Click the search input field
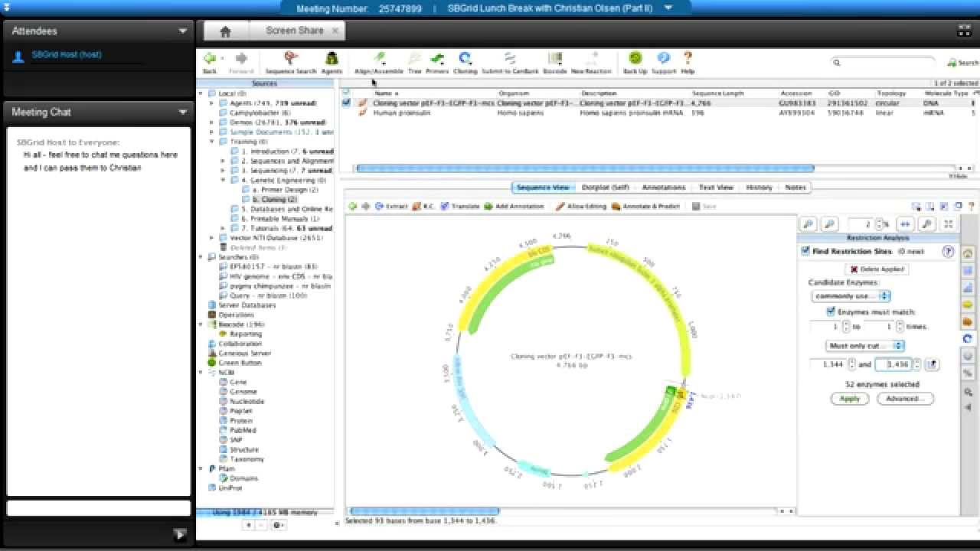This screenshot has height=551, width=980. tap(884, 63)
